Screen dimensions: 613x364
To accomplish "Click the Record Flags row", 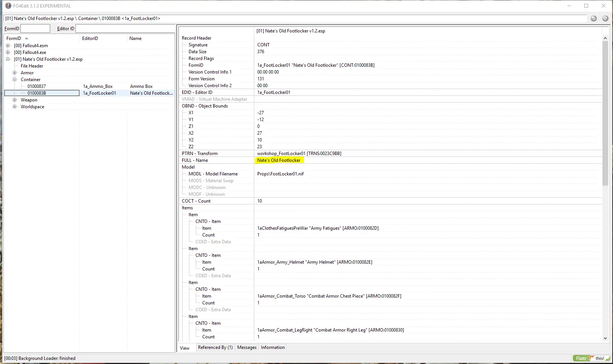I will pyautogui.click(x=201, y=58).
